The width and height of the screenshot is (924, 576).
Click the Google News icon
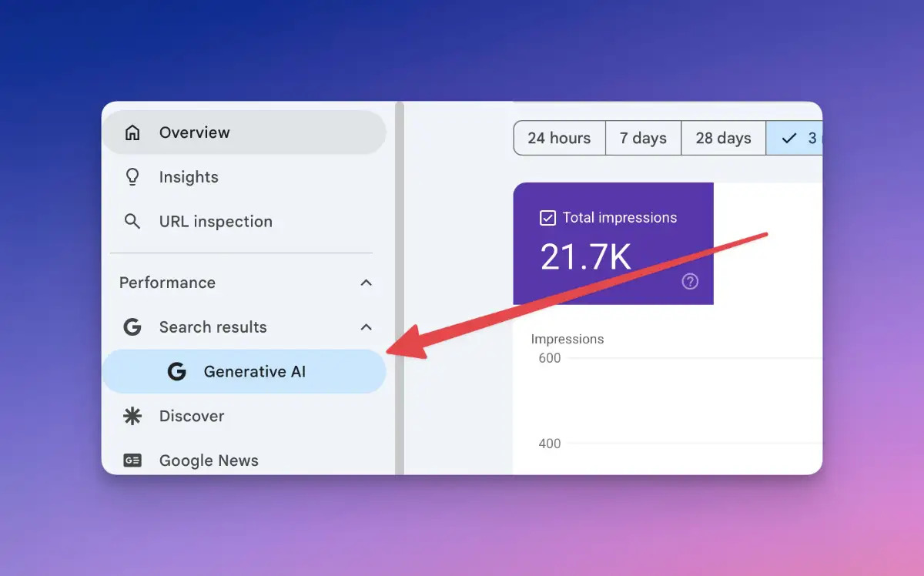[x=132, y=460]
